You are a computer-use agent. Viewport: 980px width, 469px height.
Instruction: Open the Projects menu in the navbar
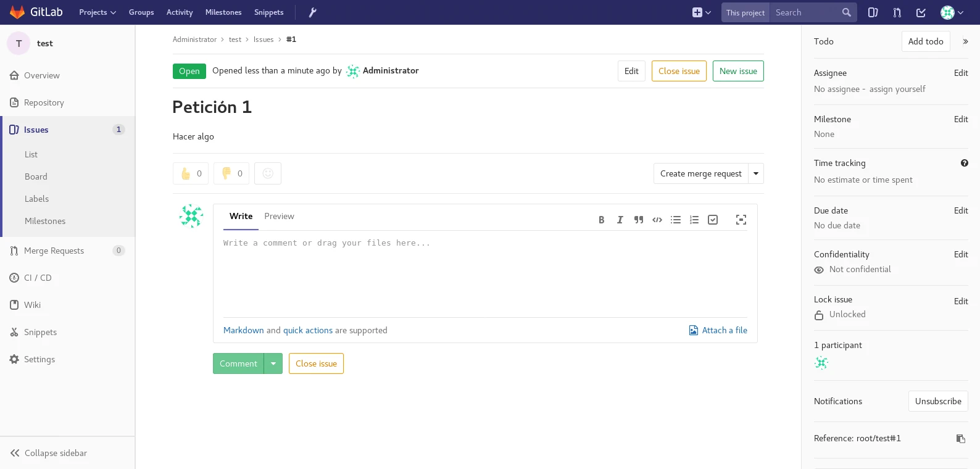coord(98,12)
